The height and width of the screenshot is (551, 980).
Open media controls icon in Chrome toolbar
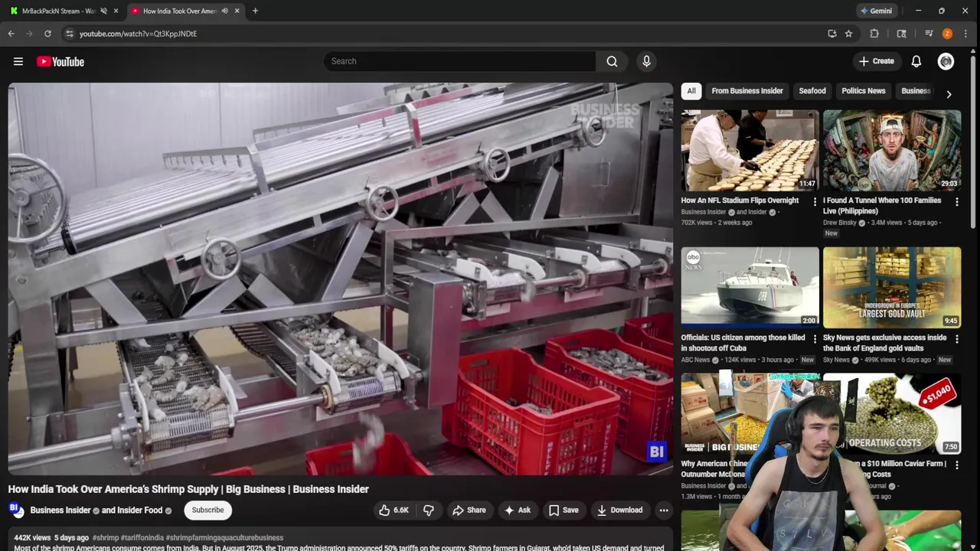point(929,34)
